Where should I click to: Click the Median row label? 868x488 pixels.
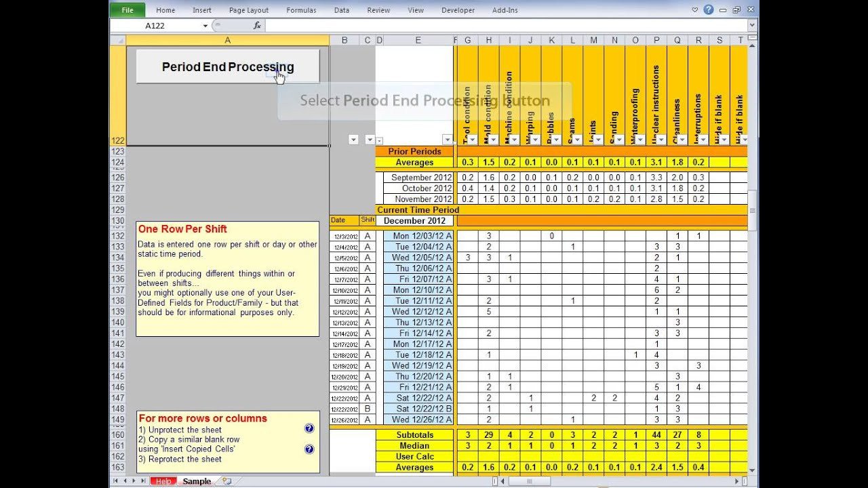pos(415,446)
